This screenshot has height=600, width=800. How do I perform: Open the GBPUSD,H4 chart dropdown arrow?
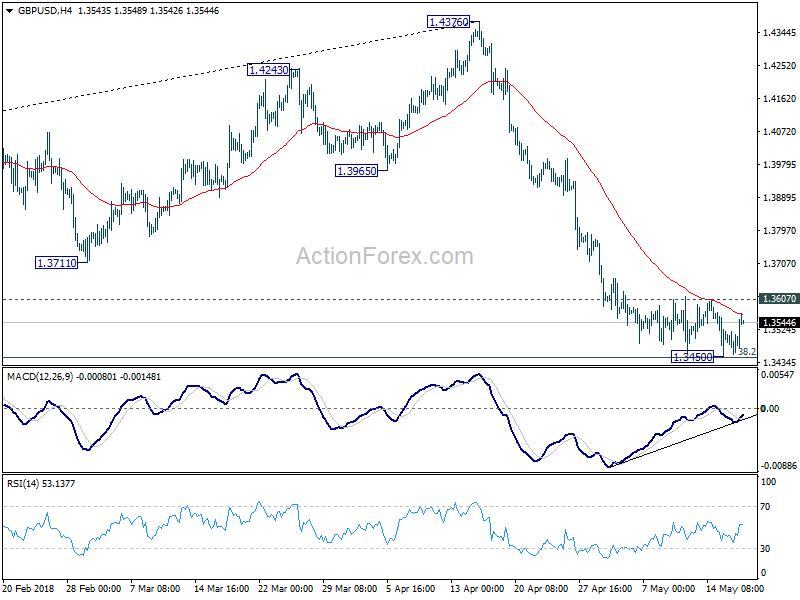click(10, 11)
